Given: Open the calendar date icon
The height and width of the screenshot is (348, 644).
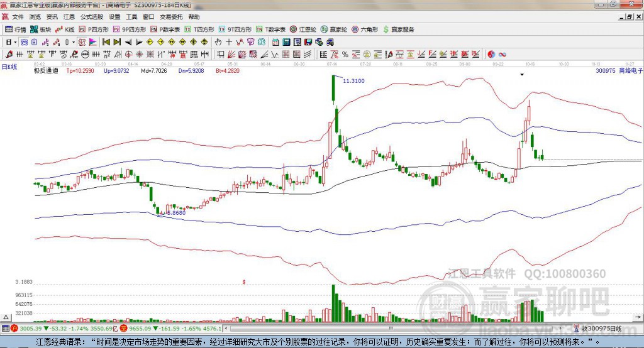Looking at the screenshot, I should click(275, 42).
